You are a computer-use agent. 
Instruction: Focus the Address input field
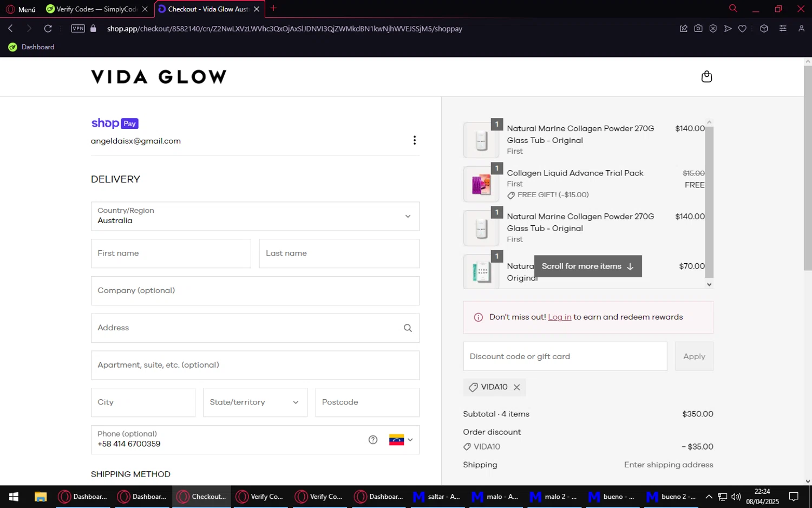tap(255, 328)
